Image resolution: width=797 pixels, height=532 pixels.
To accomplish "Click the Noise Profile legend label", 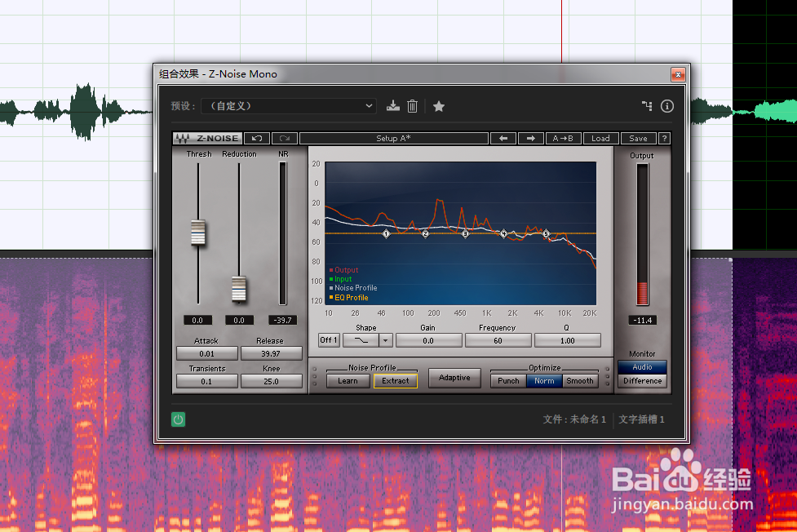I will tap(356, 288).
